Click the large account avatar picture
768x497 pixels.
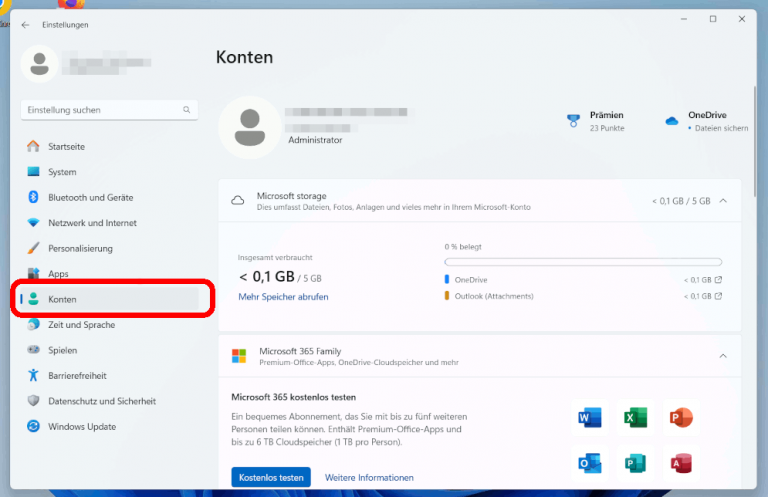pyautogui.click(x=250, y=127)
